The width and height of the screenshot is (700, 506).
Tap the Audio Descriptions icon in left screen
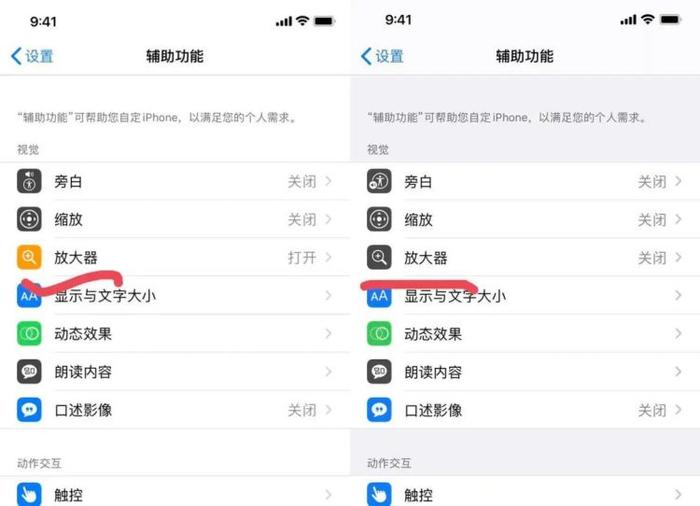click(29, 410)
